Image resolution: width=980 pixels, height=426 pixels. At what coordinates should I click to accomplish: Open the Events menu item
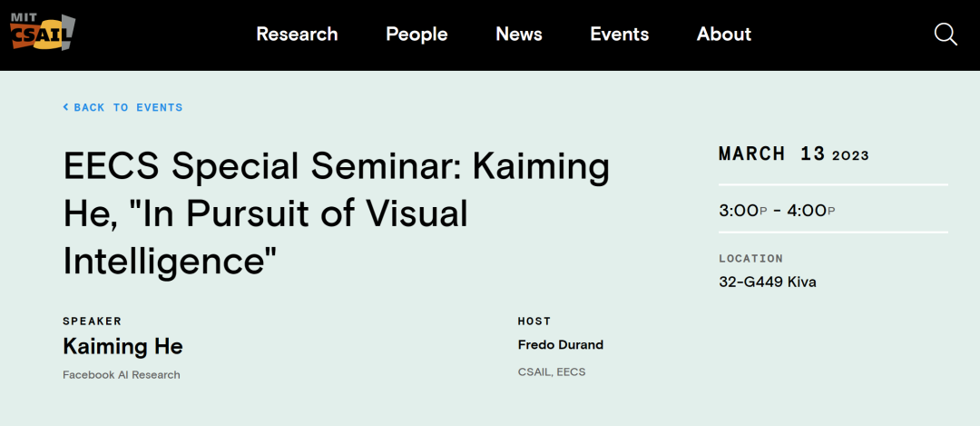[620, 34]
